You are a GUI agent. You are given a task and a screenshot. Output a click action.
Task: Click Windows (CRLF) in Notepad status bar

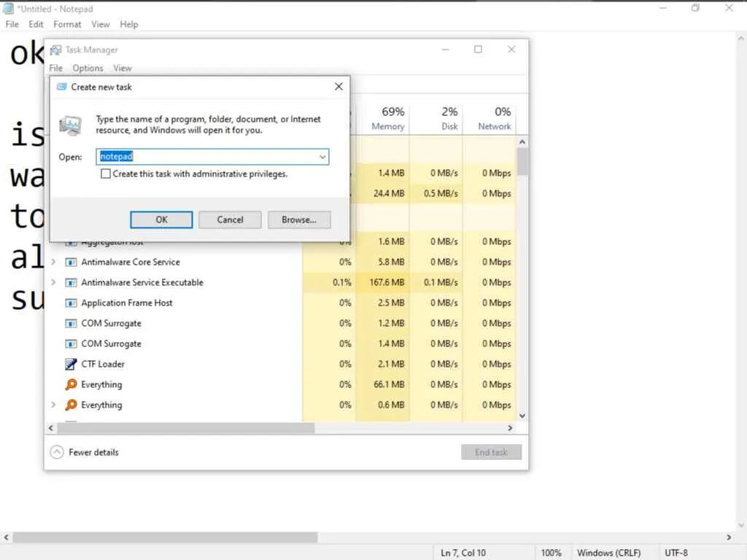tap(609, 553)
